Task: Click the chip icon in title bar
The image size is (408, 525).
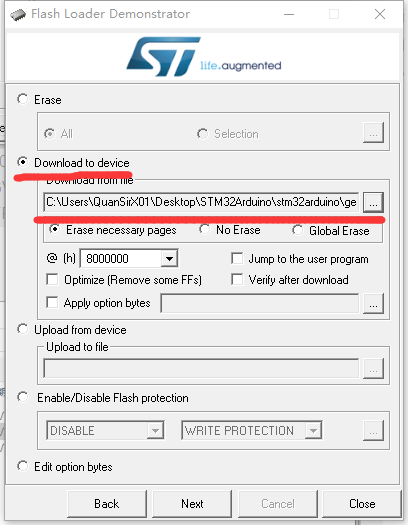Action: [x=18, y=14]
